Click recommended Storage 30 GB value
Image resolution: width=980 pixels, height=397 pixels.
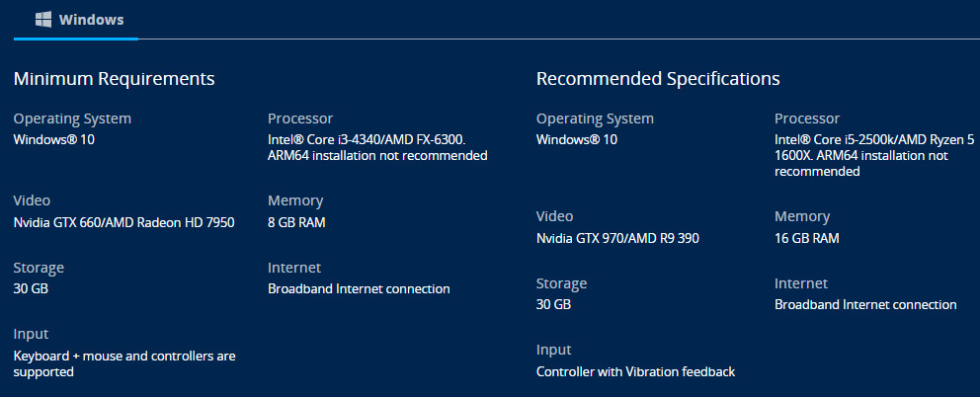pyautogui.click(x=553, y=304)
